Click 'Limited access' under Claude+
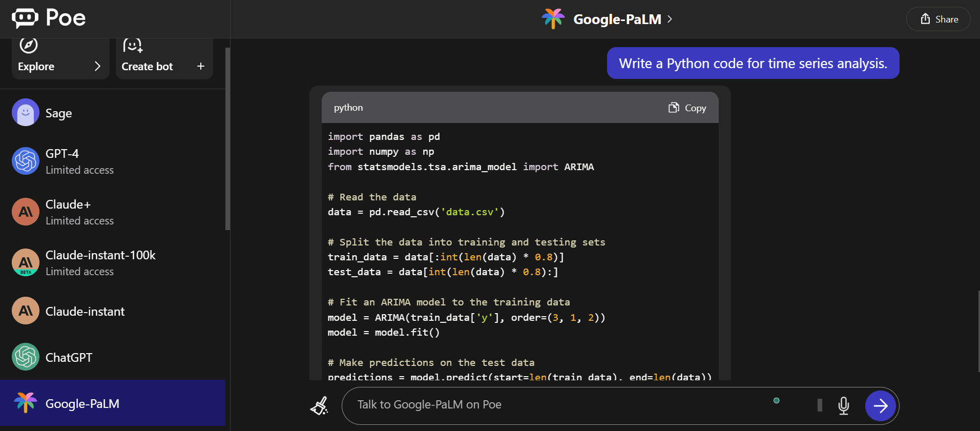 tap(79, 221)
